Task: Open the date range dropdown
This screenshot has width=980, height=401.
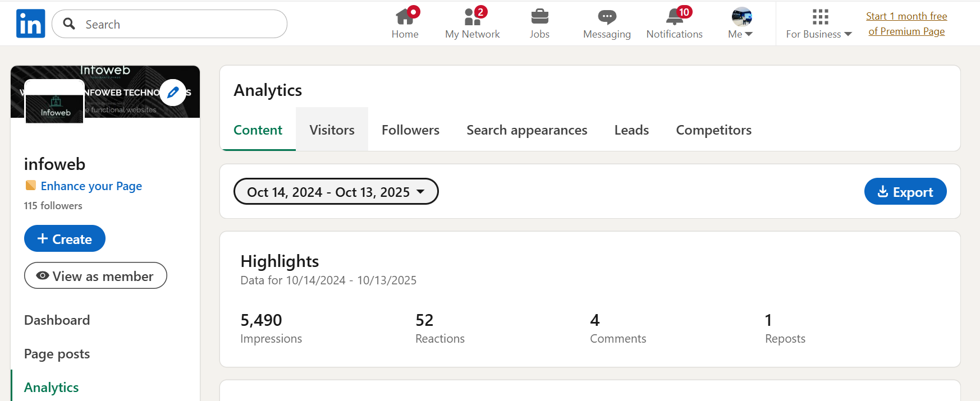Action: [336, 192]
